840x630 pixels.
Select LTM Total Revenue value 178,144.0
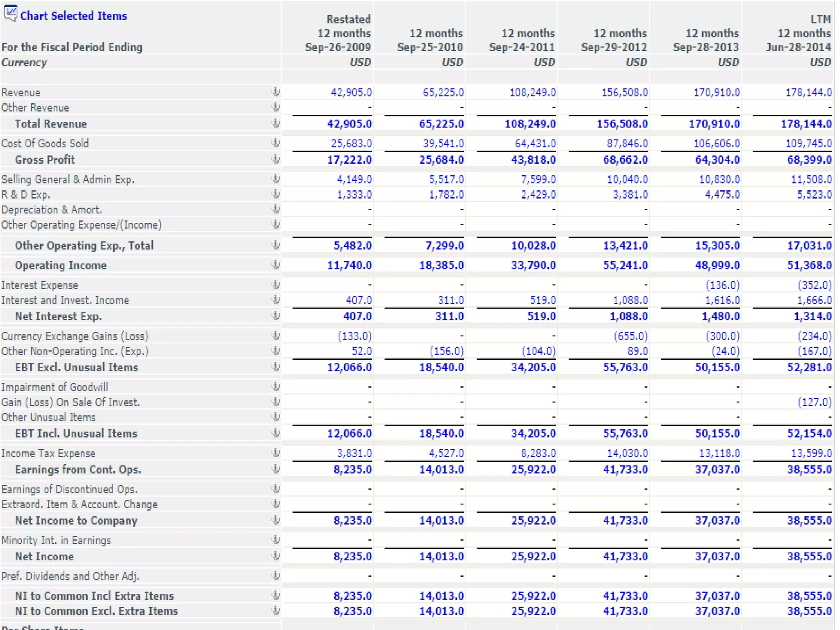coord(806,124)
